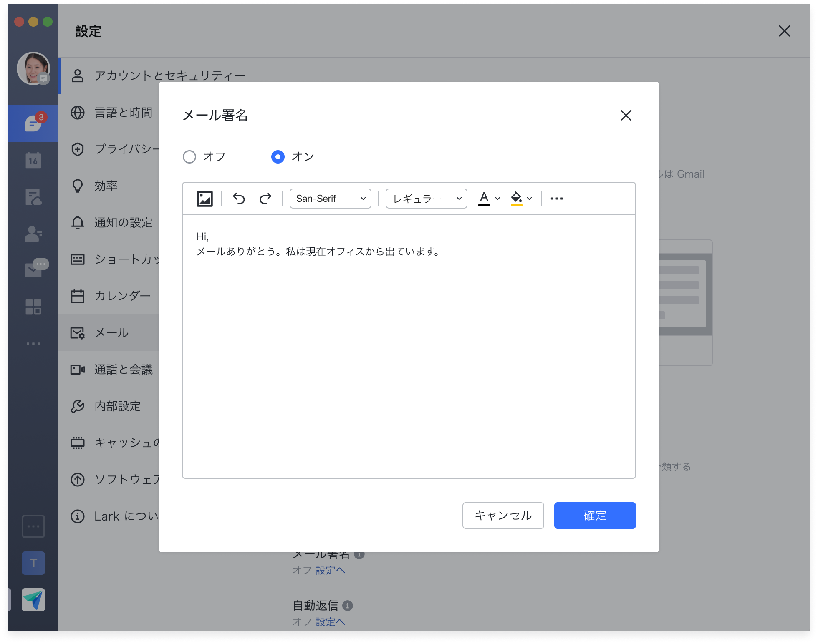Click the キャンセル button
The image size is (818, 644).
point(503,516)
